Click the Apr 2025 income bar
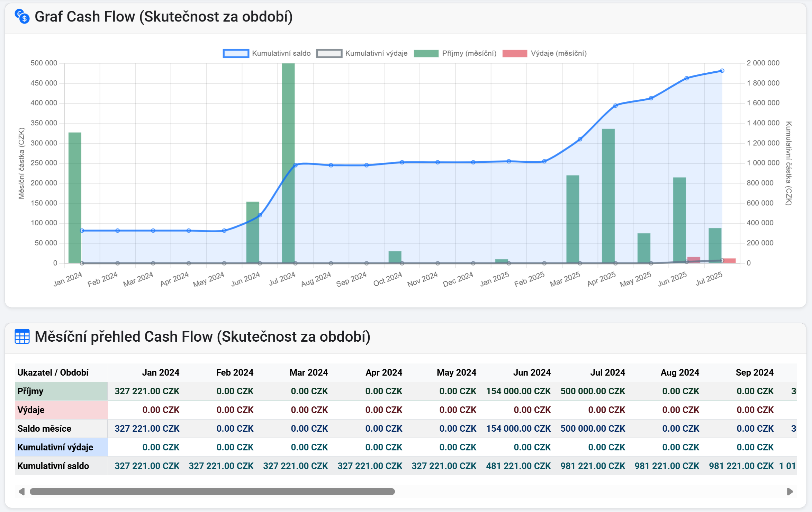 (608, 196)
